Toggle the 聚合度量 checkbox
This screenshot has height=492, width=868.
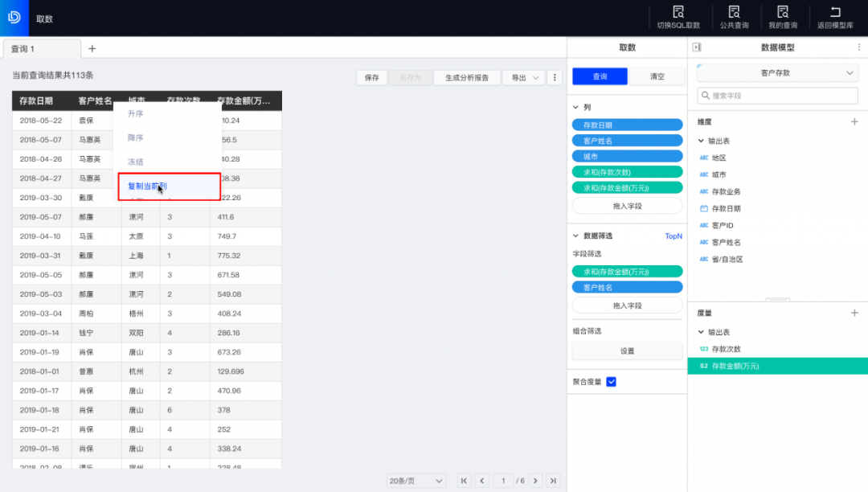point(611,382)
